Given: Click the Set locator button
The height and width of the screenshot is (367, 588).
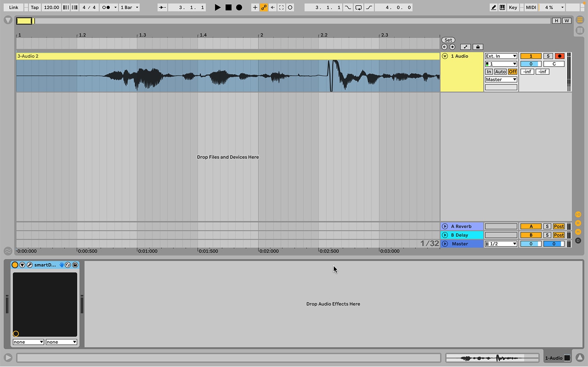Looking at the screenshot, I should pos(448,40).
